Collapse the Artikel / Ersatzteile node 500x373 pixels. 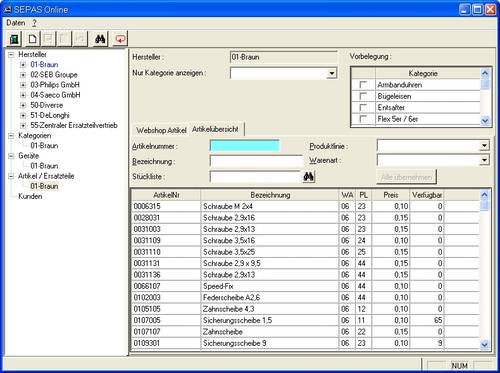coord(11,176)
